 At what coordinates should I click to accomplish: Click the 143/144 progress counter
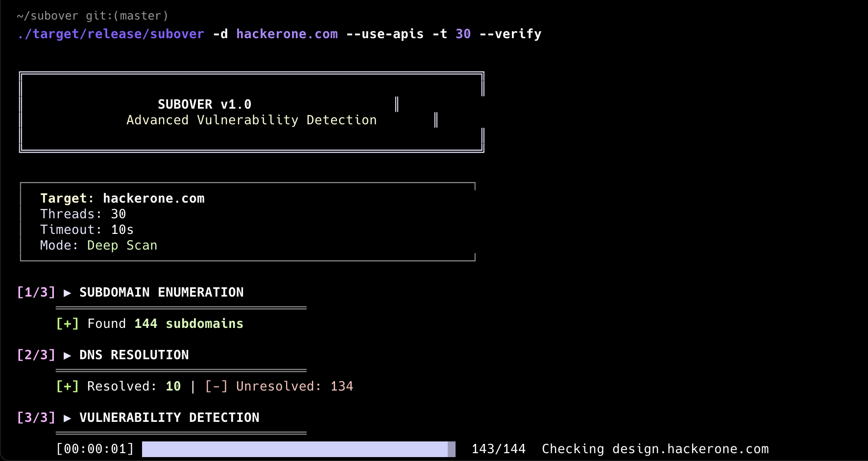499,449
